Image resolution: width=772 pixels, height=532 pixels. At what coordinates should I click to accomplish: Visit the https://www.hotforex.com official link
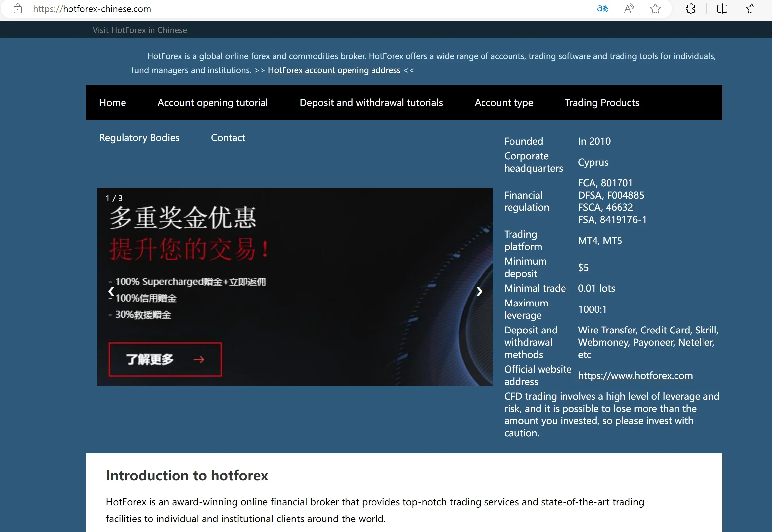pyautogui.click(x=635, y=376)
